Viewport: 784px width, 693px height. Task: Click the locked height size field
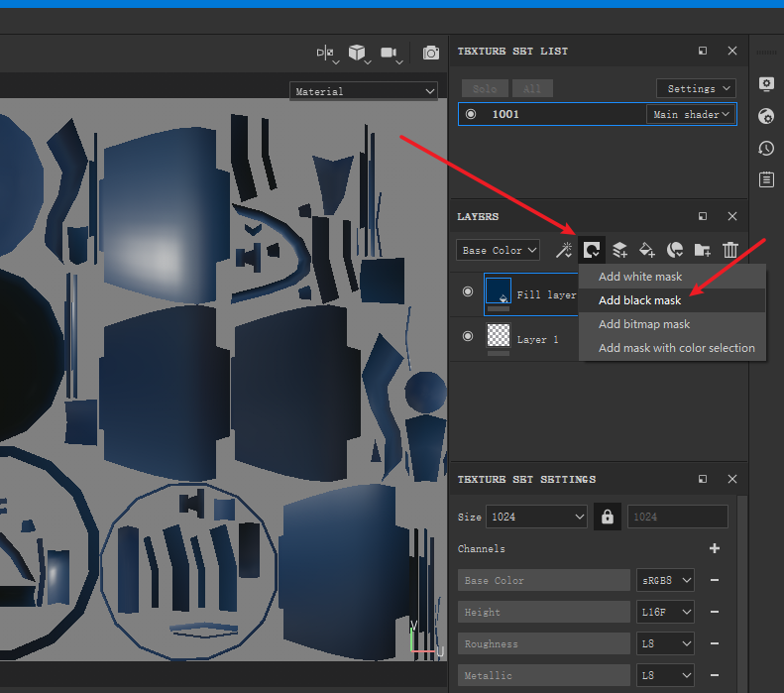click(x=678, y=517)
